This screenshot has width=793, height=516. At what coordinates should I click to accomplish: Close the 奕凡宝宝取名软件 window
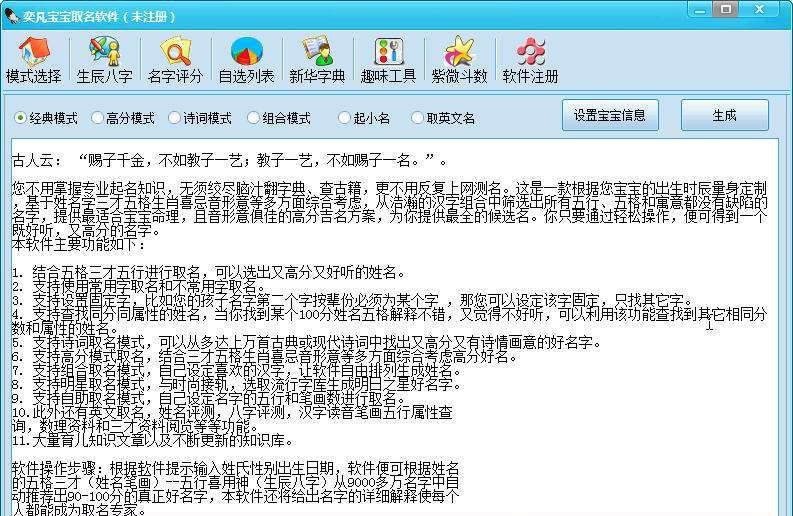[759, 10]
